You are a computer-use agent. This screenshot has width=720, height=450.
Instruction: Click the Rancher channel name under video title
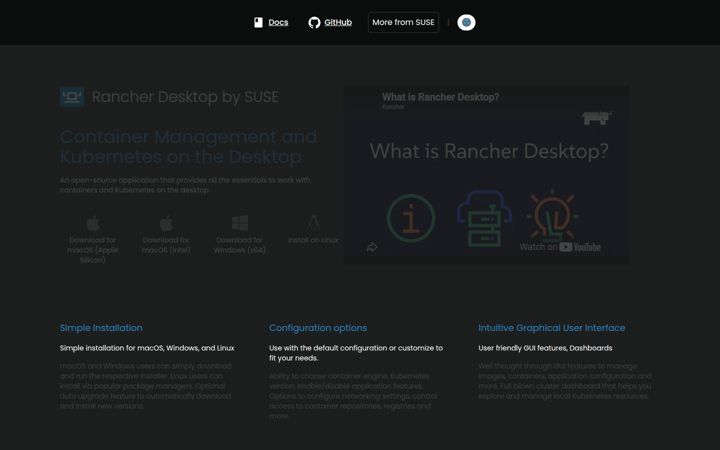pyautogui.click(x=393, y=107)
